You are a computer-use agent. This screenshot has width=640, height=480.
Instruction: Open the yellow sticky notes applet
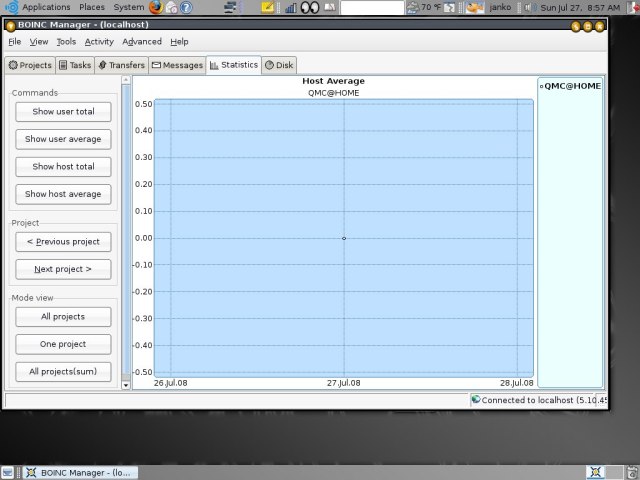pos(268,7)
